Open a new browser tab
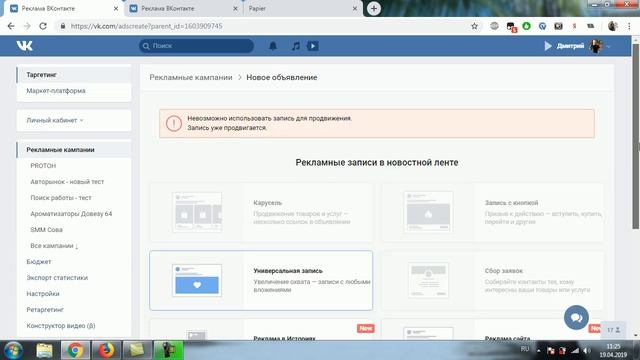The image size is (640, 360). pos(374,9)
